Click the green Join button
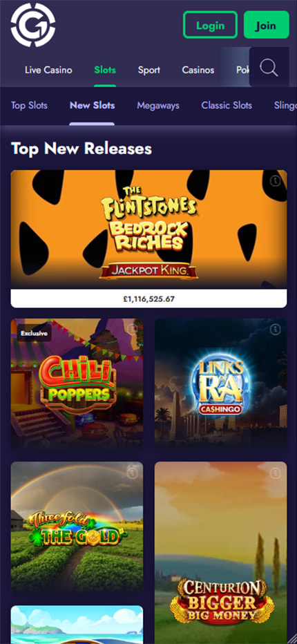 pos(266,25)
